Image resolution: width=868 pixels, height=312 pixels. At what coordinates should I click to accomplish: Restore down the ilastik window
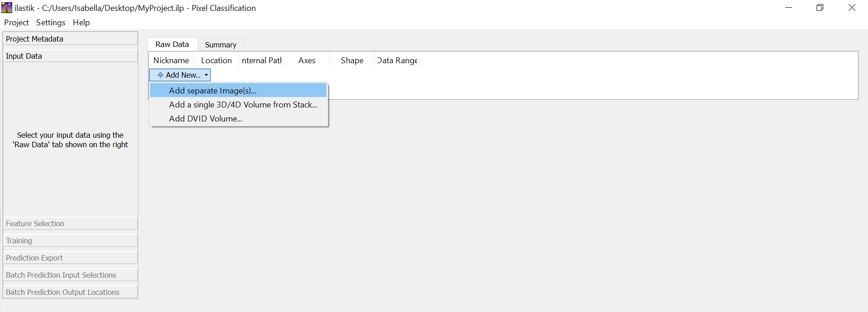820,8
